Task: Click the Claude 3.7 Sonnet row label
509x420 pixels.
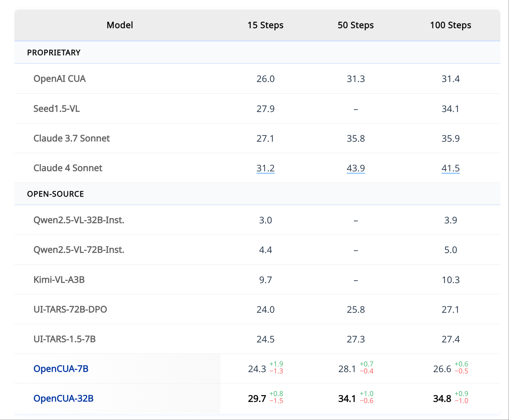Action: (x=72, y=139)
